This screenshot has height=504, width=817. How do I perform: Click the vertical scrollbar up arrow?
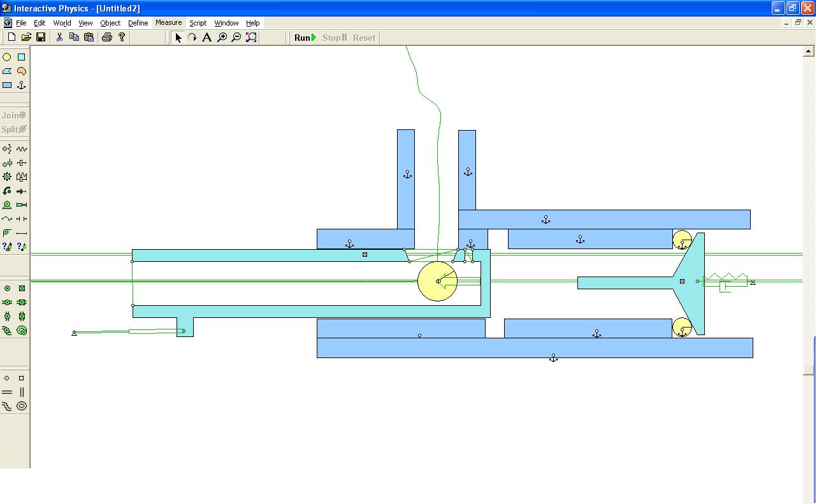click(x=809, y=51)
